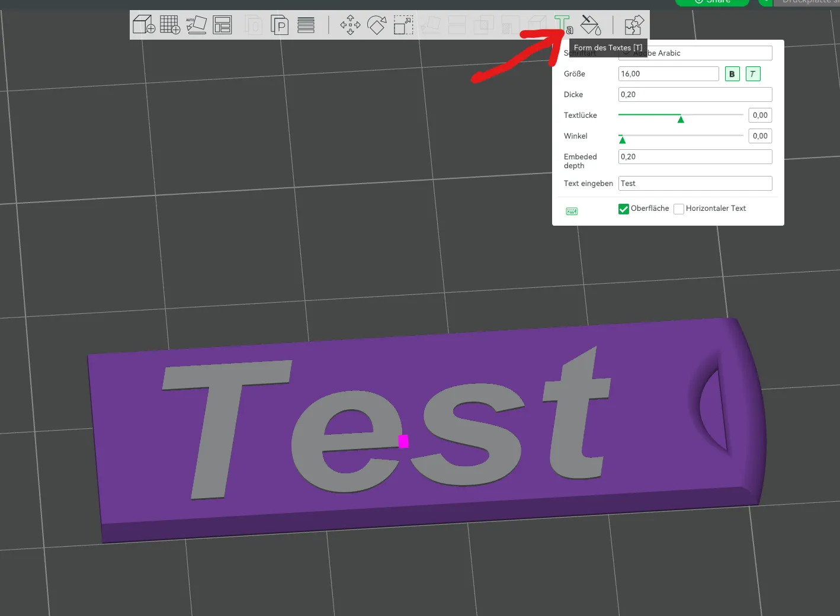
Task: Show keyboard shortcuts in text panel
Action: click(x=572, y=211)
